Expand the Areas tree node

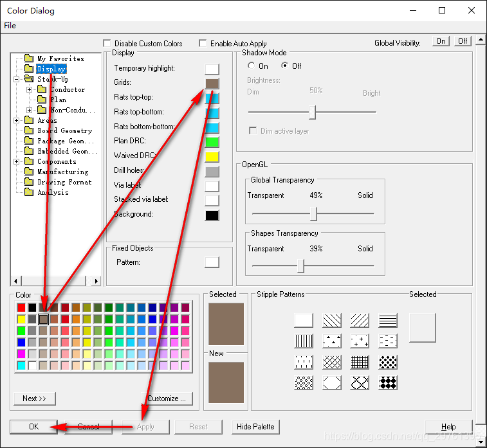(16, 120)
